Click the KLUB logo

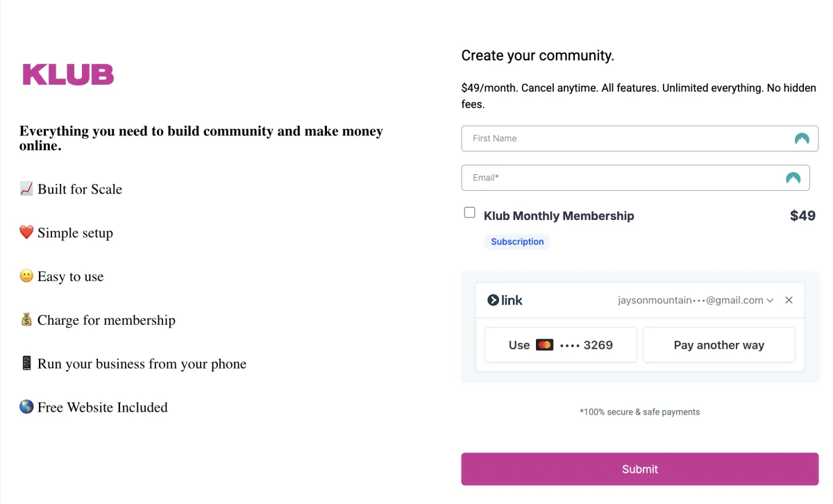coord(68,74)
